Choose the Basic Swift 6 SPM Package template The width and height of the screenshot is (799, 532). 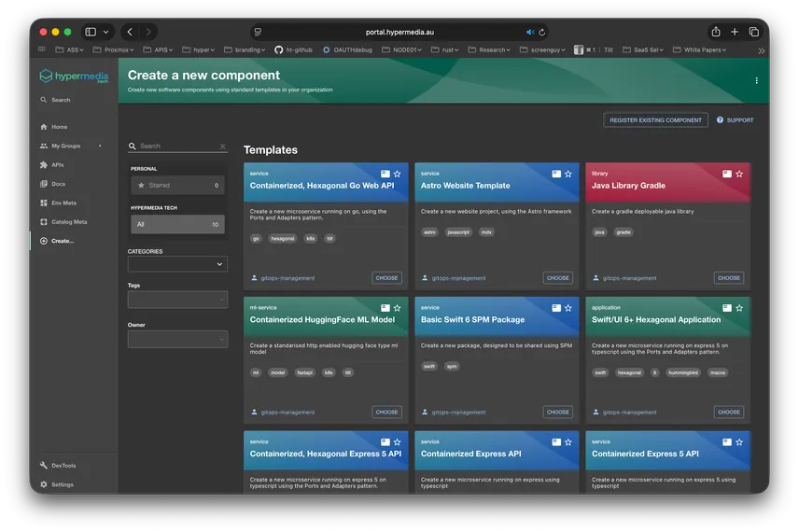pyautogui.click(x=558, y=413)
